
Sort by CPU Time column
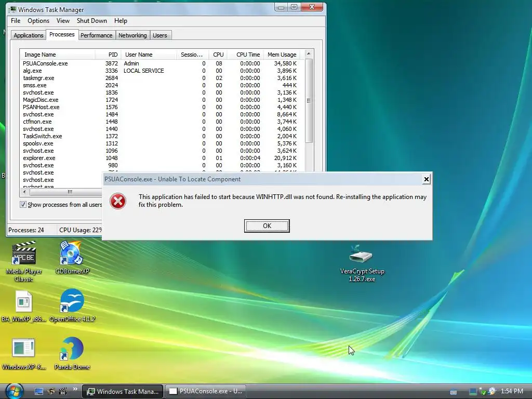pos(246,55)
